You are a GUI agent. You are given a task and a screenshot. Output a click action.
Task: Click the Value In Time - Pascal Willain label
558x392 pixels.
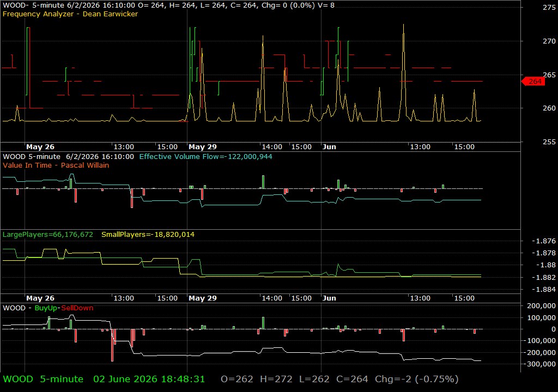56,166
